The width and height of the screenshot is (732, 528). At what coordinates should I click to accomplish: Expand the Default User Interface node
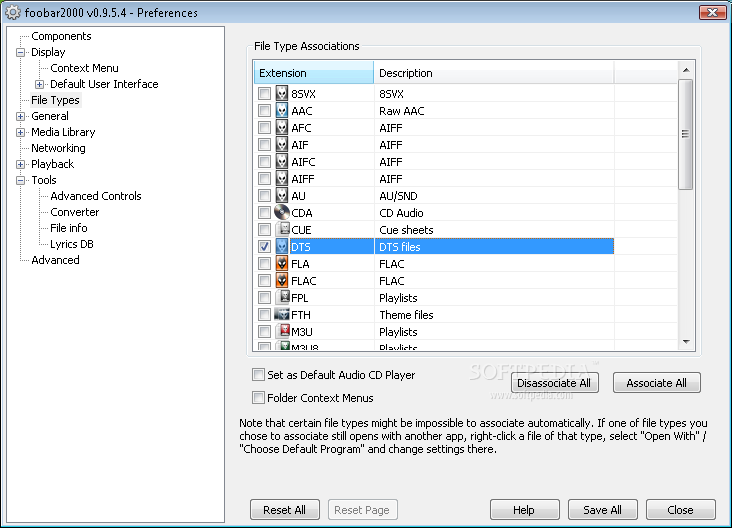(39, 84)
